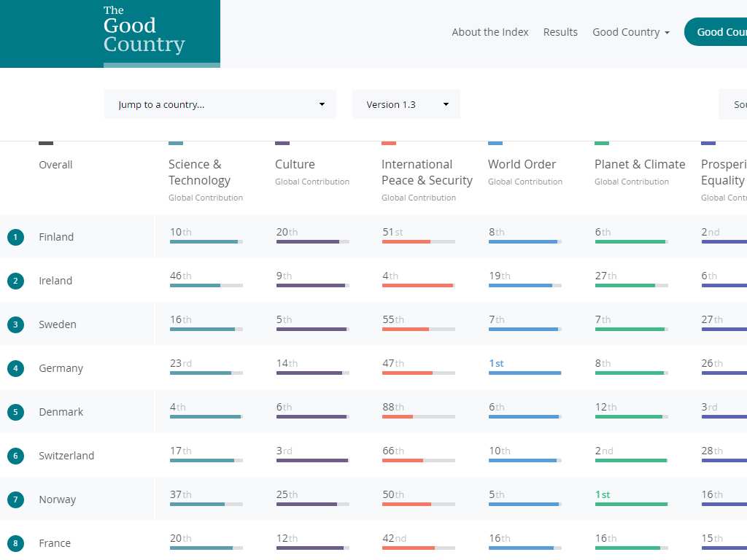
Task: Click Norway's 1st Planet & Climate rank
Action: (602, 495)
